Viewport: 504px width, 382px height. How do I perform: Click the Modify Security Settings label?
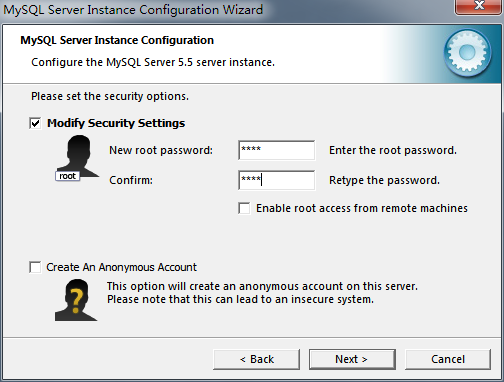(x=116, y=123)
